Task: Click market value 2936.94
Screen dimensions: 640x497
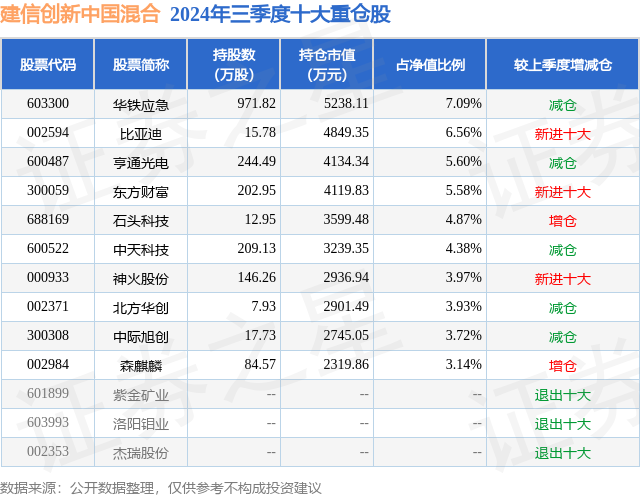Action: [x=346, y=277]
